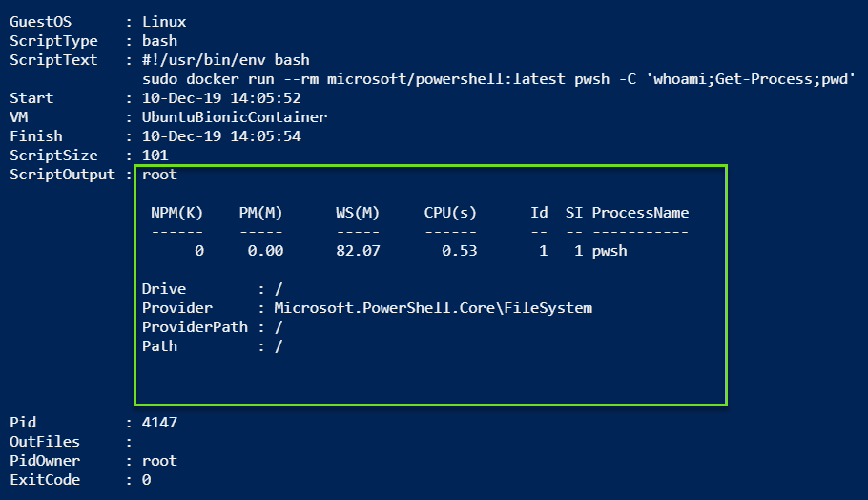Click the ExitCode value 0
The width and height of the screenshot is (868, 500).
click(146, 480)
